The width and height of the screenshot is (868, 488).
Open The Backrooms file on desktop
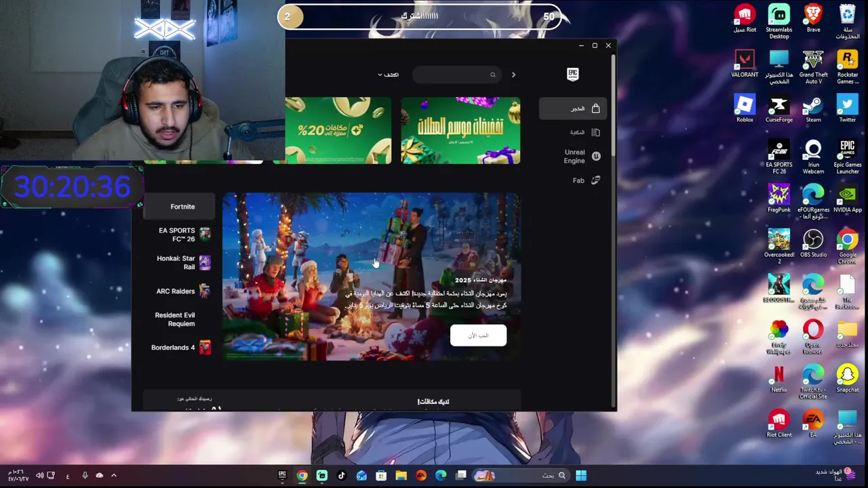[x=848, y=292]
